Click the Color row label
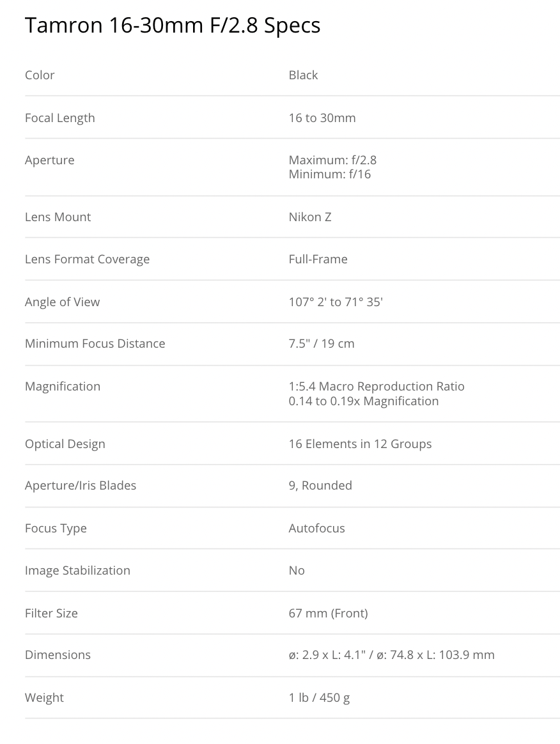The height and width of the screenshot is (744, 560). pos(40,75)
